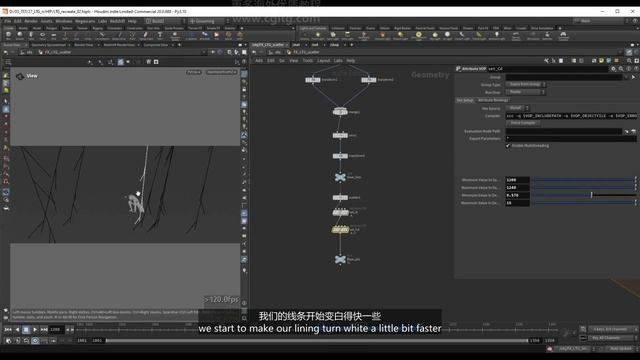Click the Box shelf tool icon
This screenshot has height=360, width=640.
pos(8,36)
